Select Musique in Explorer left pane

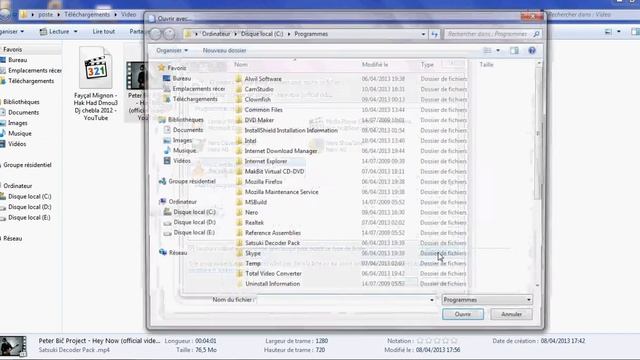click(x=20, y=133)
